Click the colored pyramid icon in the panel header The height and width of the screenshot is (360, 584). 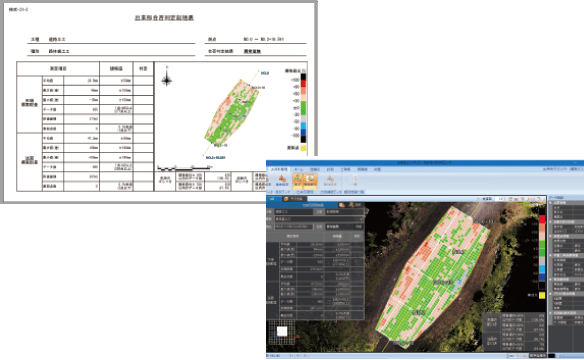[x=351, y=205]
